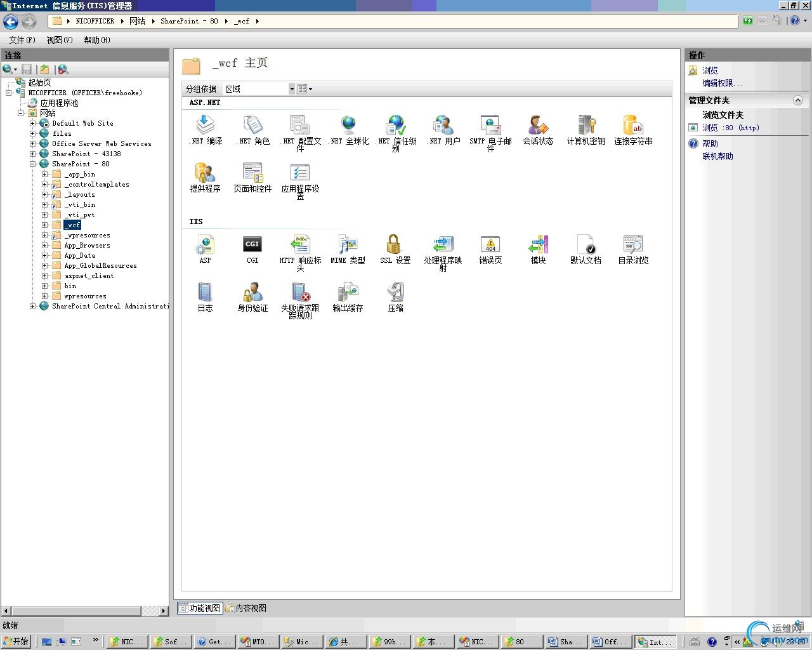
Task: Collapse the SharePoint - 80 site node
Action: (32, 164)
